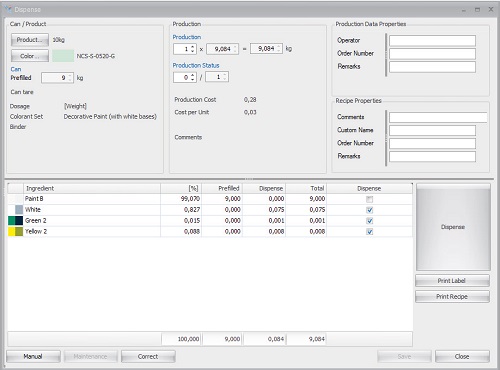Click the total kg production field

click(x=266, y=49)
